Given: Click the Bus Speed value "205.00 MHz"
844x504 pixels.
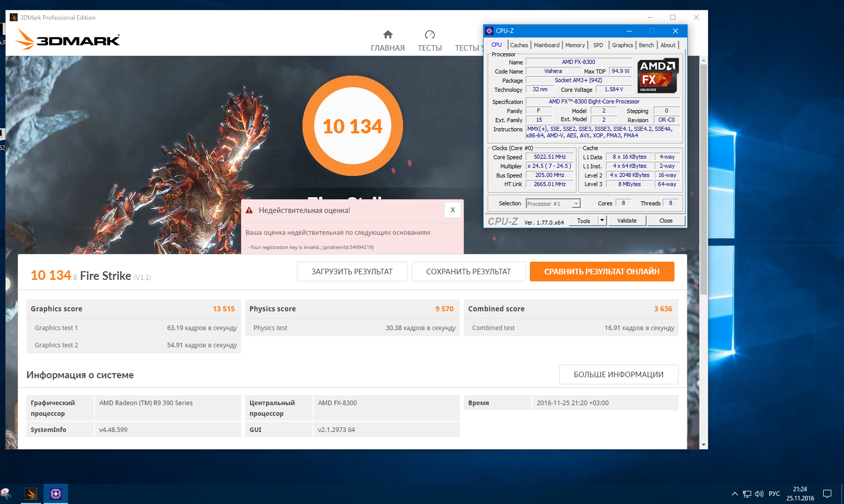Looking at the screenshot, I should (x=550, y=175).
